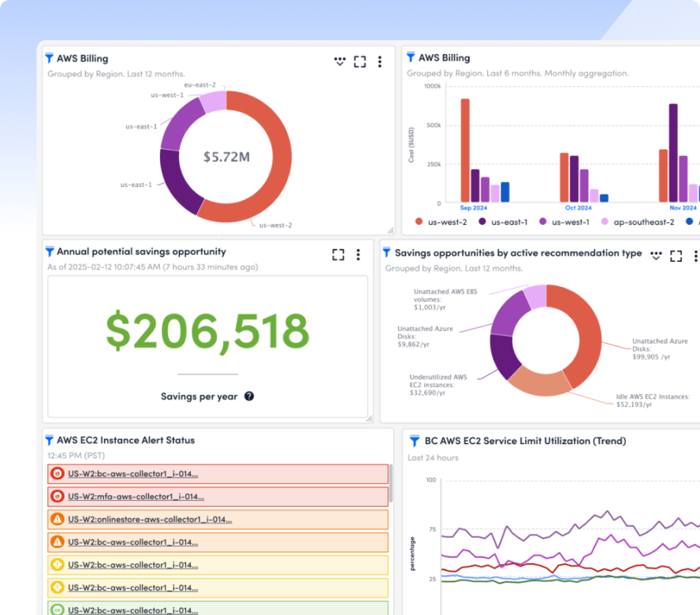Click alert status list vertical scrollbar
The width and height of the screenshot is (700, 615).
pos(391,483)
